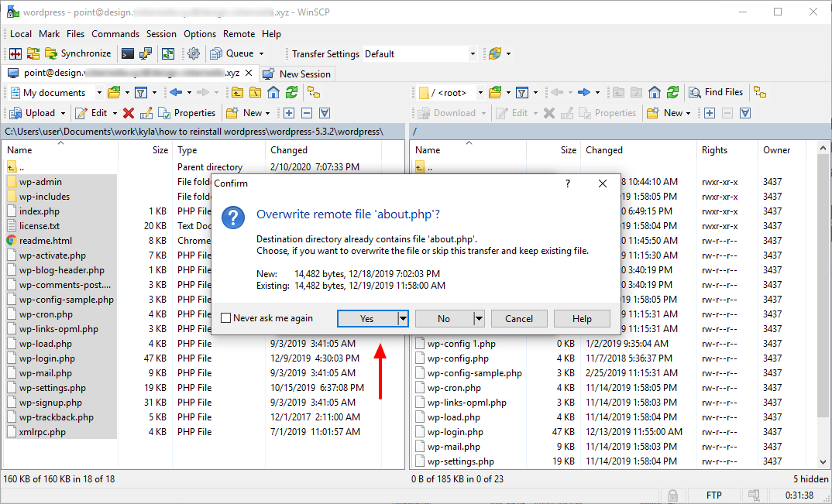
Task: Open the Transfer Settings Default combo box
Action: coord(420,54)
